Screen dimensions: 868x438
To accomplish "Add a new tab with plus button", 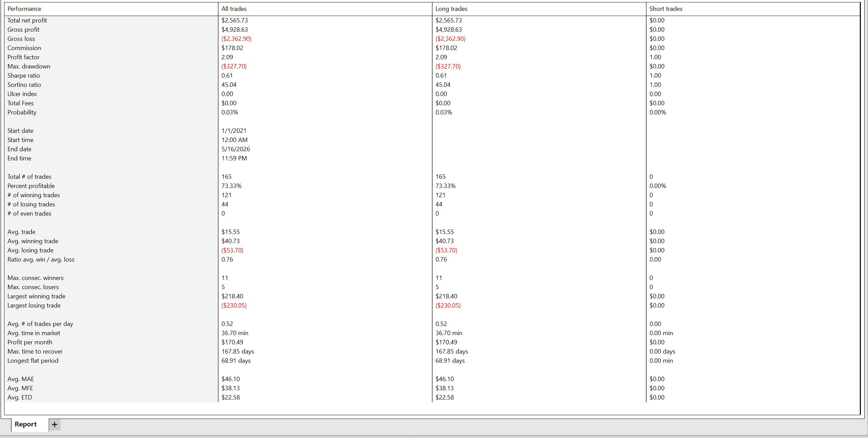I will [54, 424].
